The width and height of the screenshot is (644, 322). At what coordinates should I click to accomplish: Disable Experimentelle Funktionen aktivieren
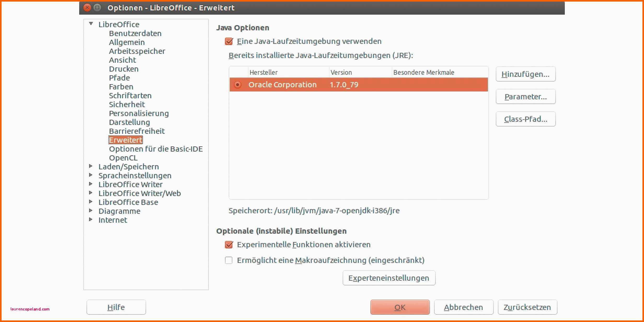[x=229, y=245]
